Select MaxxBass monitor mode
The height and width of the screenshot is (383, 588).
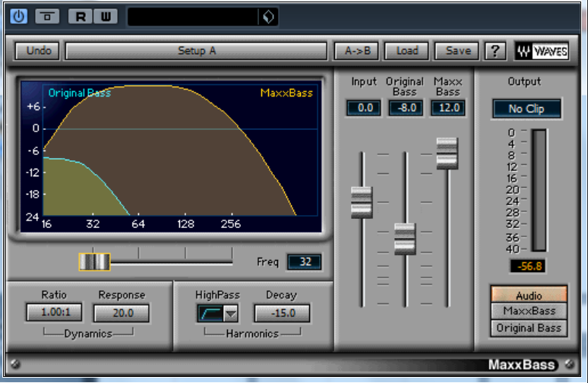click(x=529, y=312)
